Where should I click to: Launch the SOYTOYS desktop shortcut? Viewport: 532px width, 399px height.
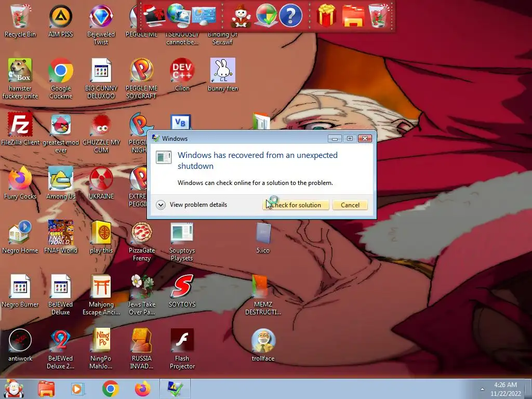(182, 291)
